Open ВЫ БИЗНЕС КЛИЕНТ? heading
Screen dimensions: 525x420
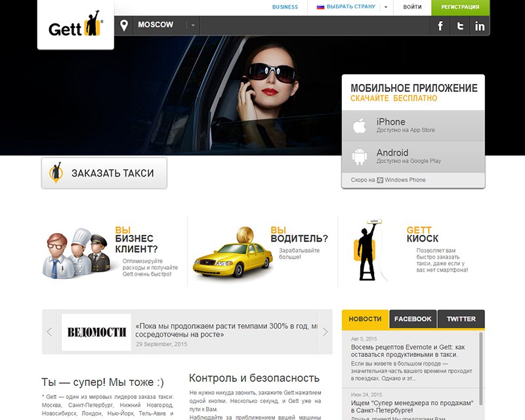tap(136, 240)
